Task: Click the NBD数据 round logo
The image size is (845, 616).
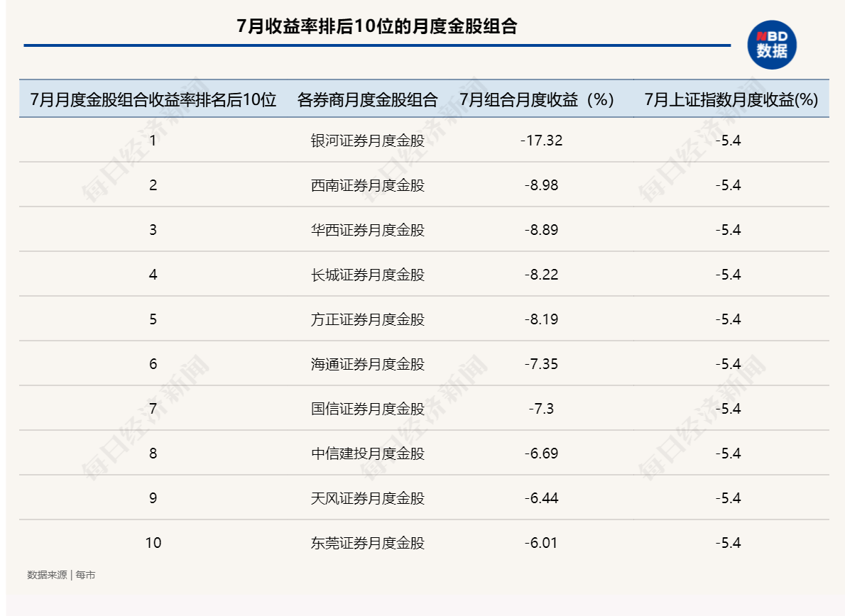Action: coord(772,45)
